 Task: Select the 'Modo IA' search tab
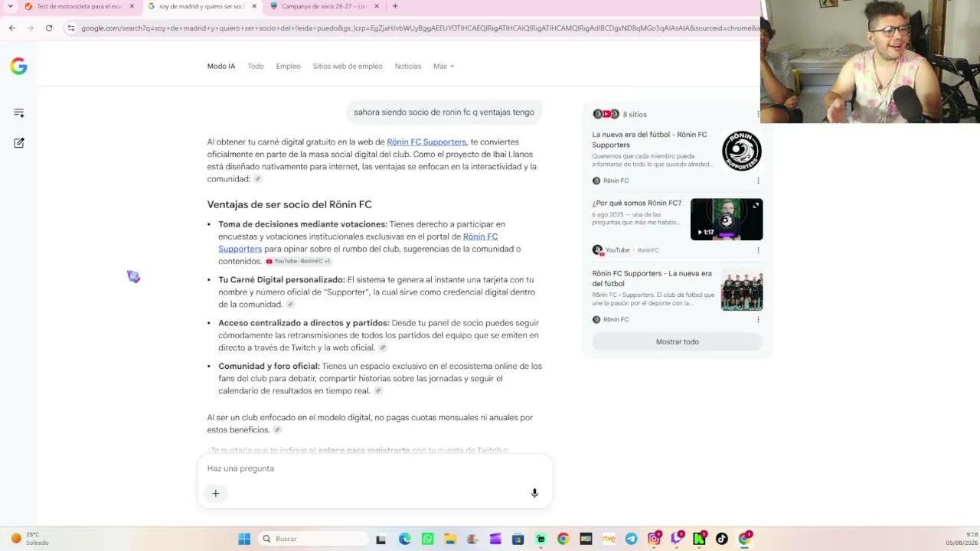point(221,67)
